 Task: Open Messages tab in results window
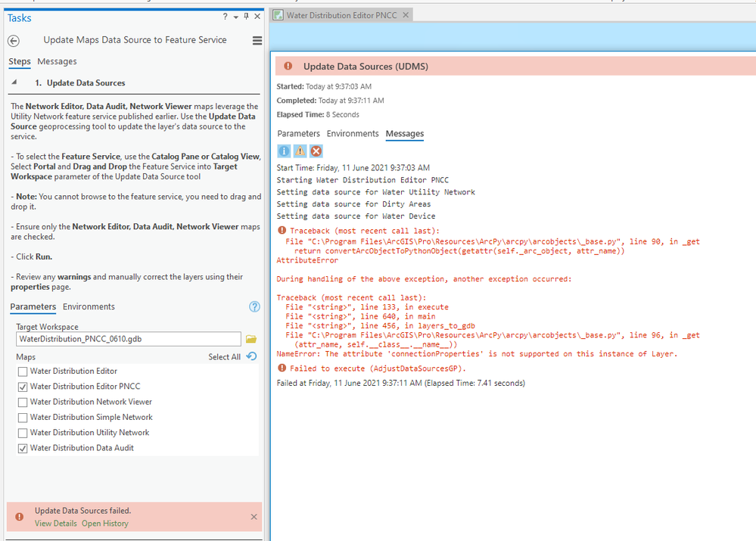[405, 134]
